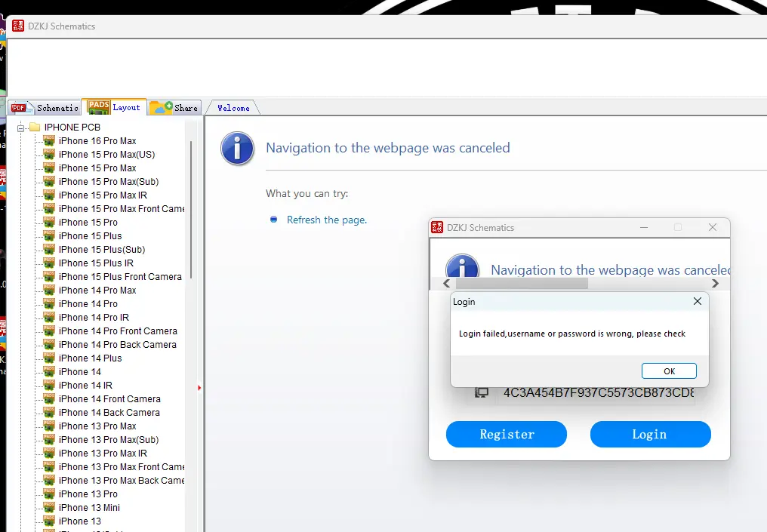Click the iPhone 15 Pro Max(Sub) board icon
This screenshot has height=532, width=767.
49,182
